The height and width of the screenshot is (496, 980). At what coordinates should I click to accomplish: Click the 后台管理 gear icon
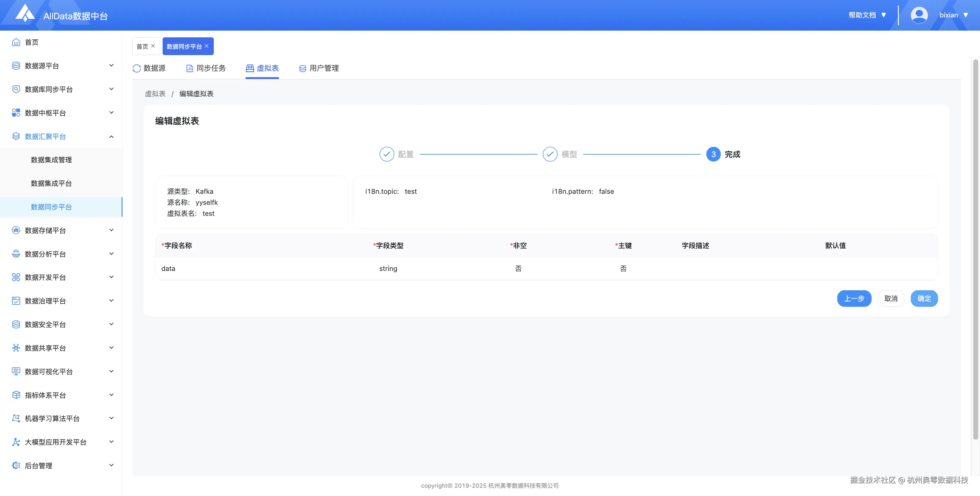pyautogui.click(x=16, y=466)
